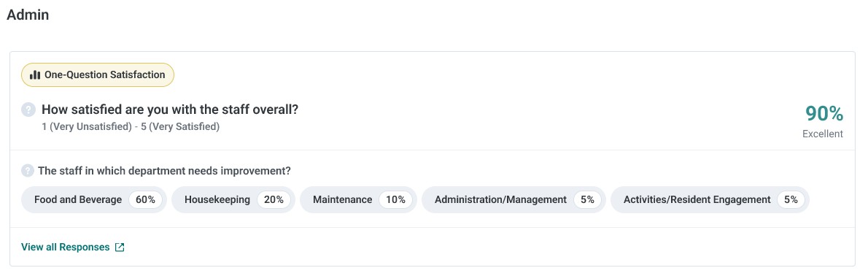
Task: Click the Excellent rating label
Action: click(823, 134)
